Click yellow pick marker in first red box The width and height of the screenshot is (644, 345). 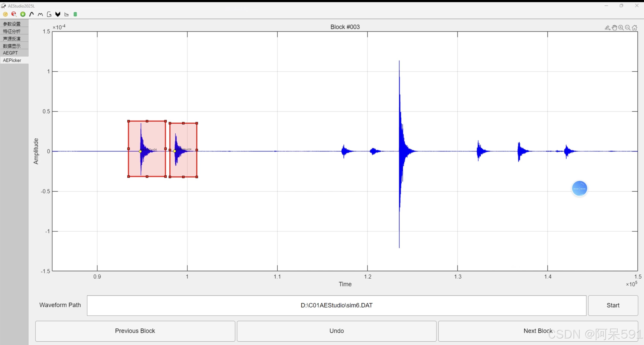tap(140, 151)
